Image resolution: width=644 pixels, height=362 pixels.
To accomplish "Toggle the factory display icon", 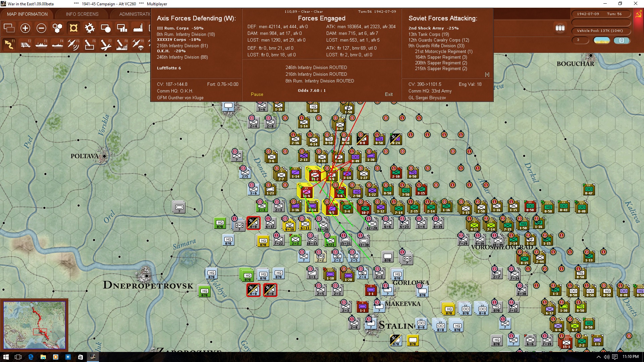I will (x=138, y=28).
